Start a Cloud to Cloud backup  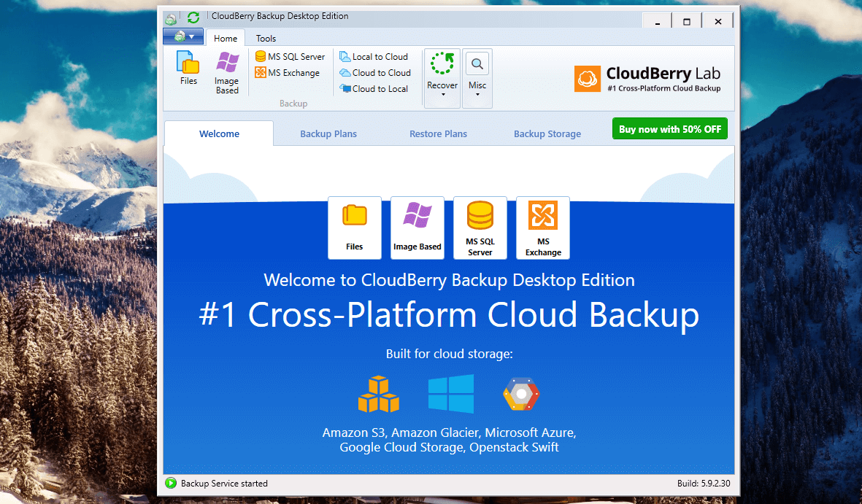coord(375,73)
